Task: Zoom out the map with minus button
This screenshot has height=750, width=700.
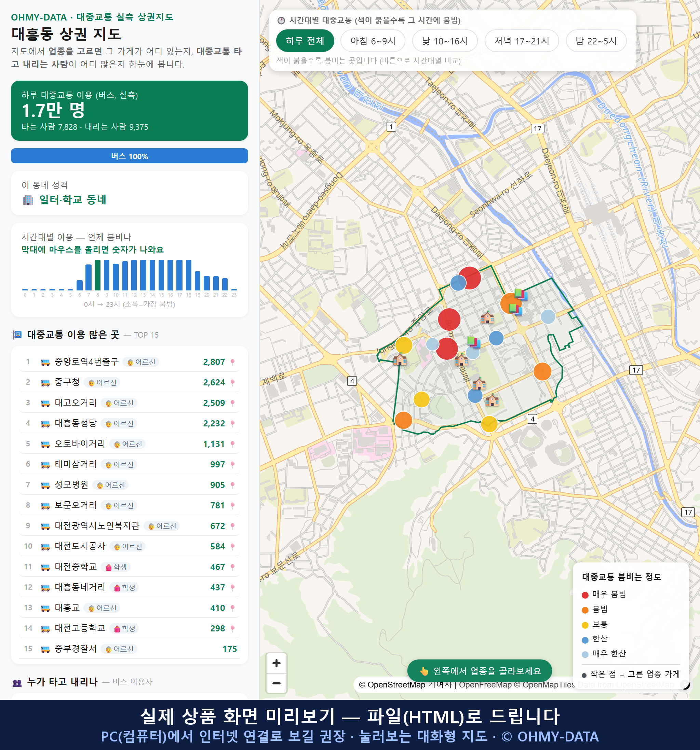Action: (276, 683)
